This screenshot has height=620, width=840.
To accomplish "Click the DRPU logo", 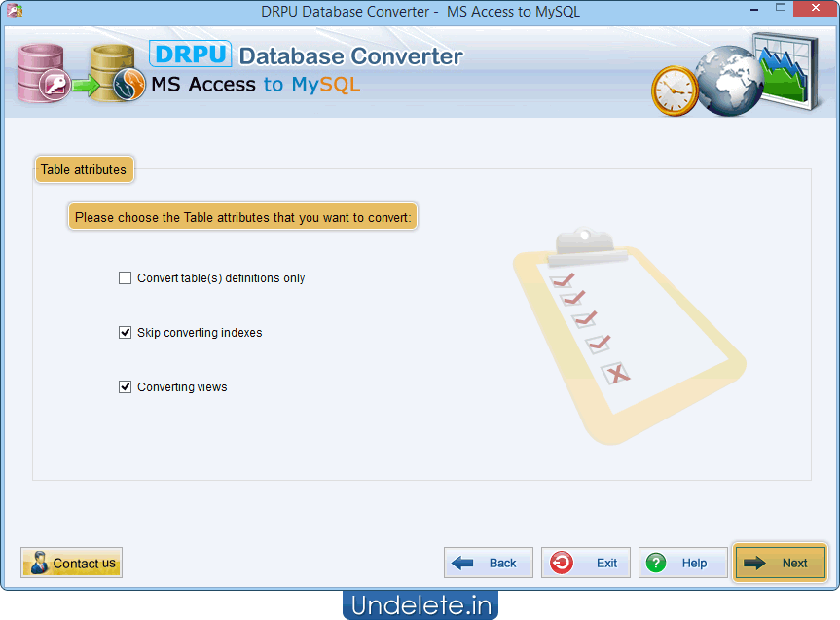I will point(190,55).
